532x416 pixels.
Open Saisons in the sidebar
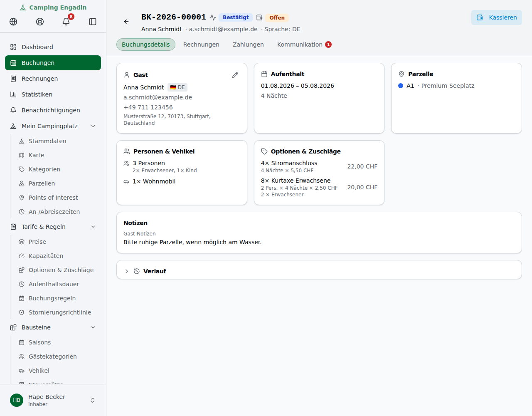click(57, 342)
